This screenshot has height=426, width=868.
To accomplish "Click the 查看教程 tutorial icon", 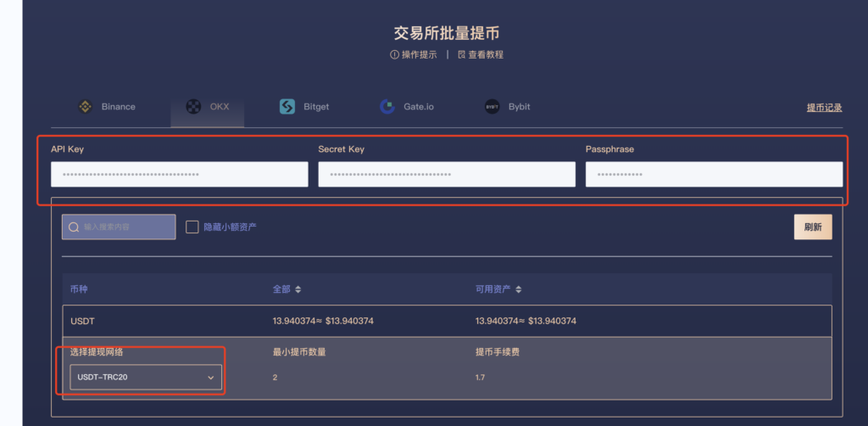I will click(462, 55).
